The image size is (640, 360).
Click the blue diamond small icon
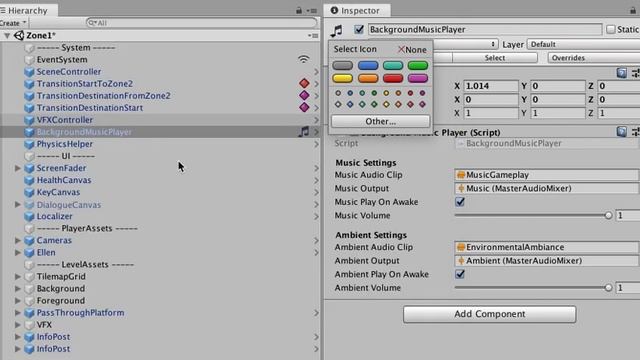[350, 104]
